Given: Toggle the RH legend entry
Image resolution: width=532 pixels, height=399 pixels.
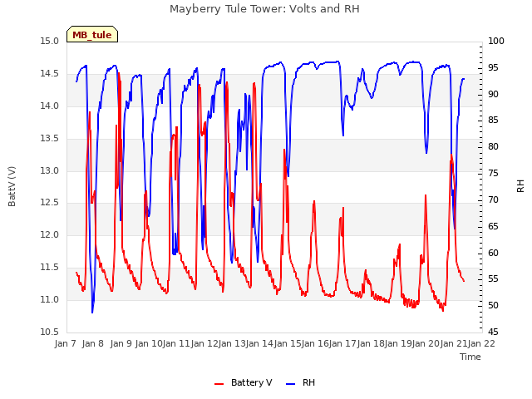Looking at the screenshot, I should click(300, 382).
